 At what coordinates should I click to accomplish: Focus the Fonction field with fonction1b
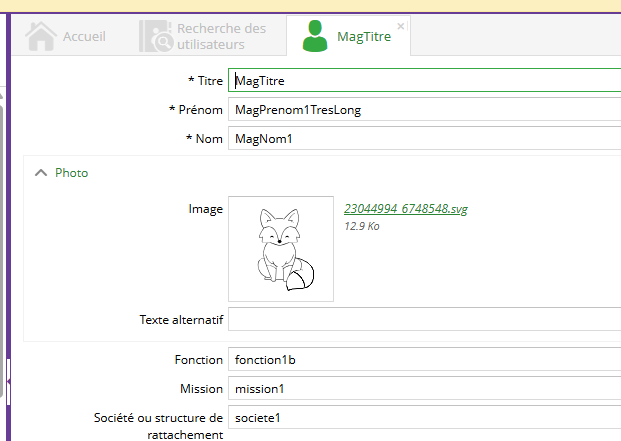pos(424,359)
